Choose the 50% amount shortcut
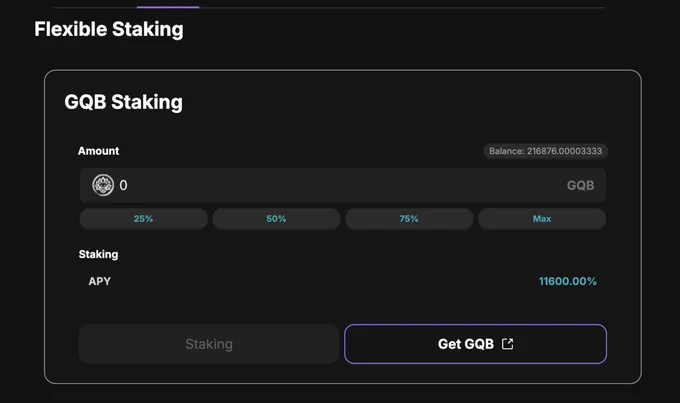Viewport: 680px width, 403px height. 276,219
